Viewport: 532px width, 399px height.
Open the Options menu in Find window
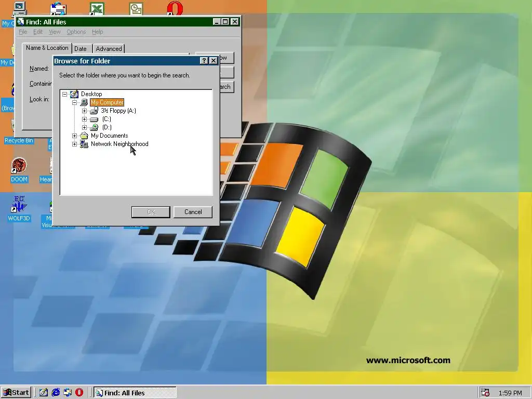click(x=76, y=32)
